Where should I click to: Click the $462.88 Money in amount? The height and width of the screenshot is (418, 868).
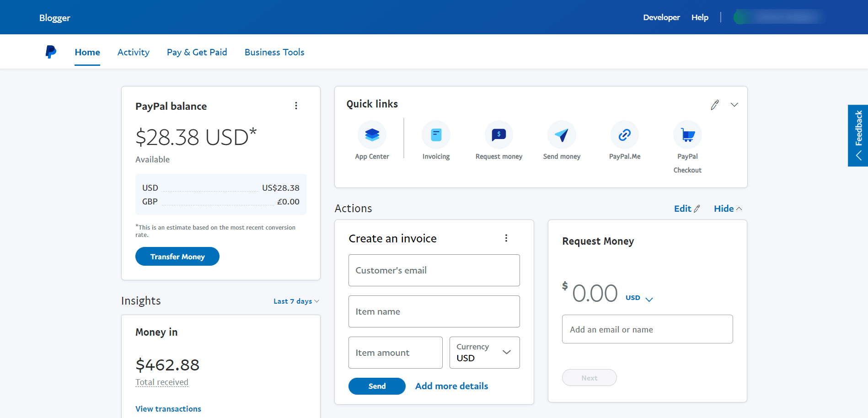point(167,365)
